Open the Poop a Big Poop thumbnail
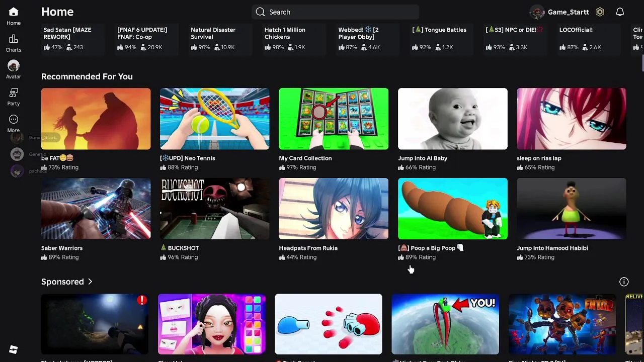Viewport: 644px width, 362px height. coord(453,209)
